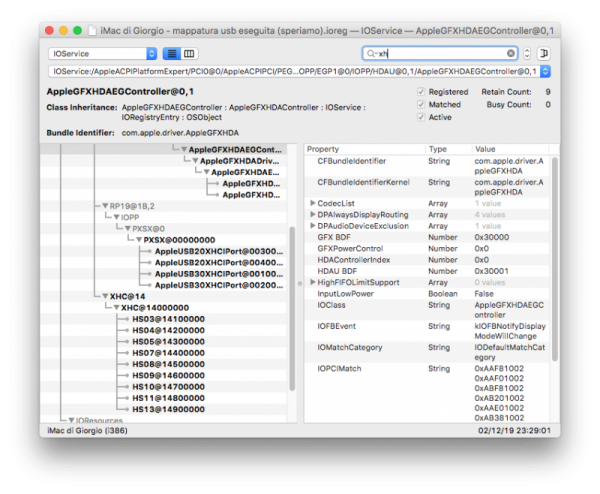Click the split-pane divider handle
600x494 pixels.
[x=299, y=283]
